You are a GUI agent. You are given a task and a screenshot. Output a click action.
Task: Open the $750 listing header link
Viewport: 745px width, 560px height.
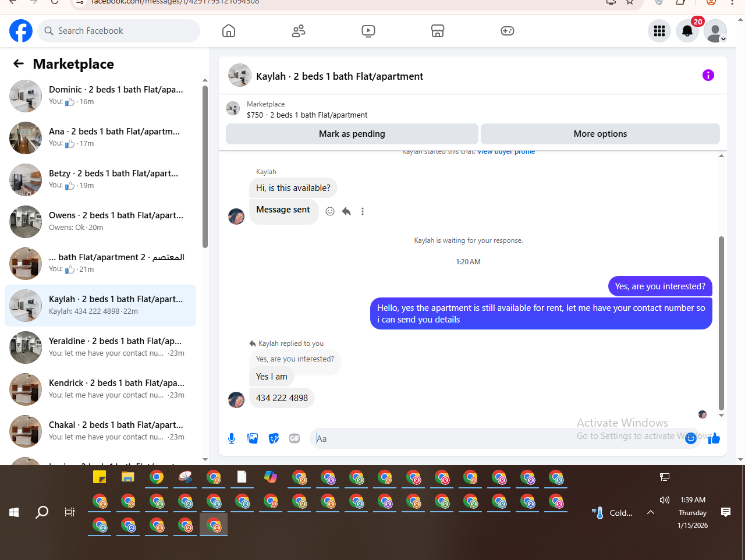point(307,115)
